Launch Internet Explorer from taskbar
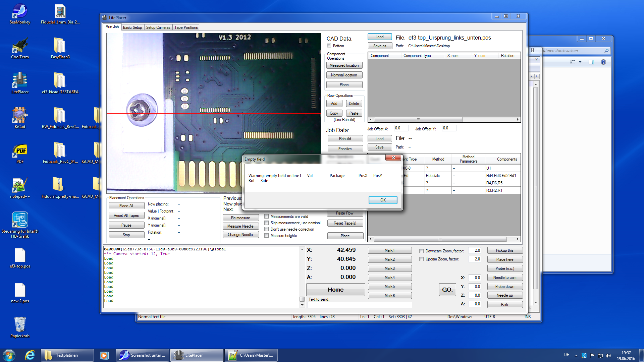 click(x=30, y=355)
